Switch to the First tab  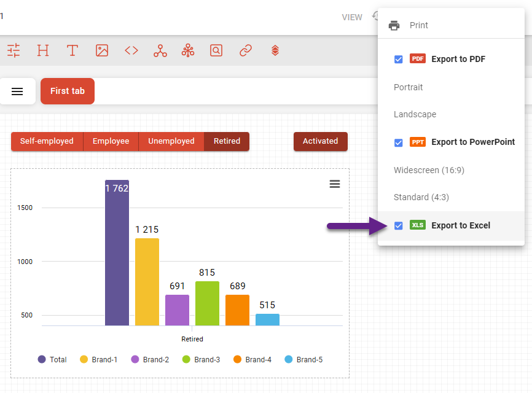tap(68, 91)
